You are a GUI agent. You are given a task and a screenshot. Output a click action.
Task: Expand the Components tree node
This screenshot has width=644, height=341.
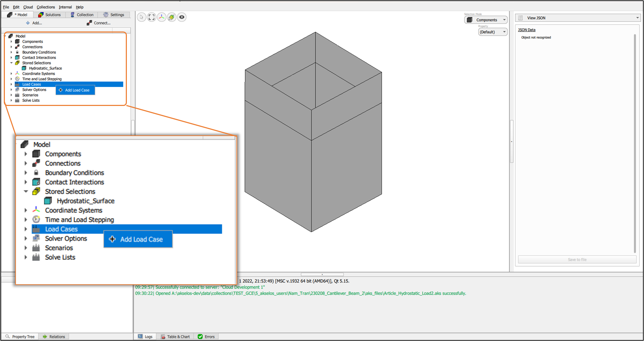[x=11, y=42]
